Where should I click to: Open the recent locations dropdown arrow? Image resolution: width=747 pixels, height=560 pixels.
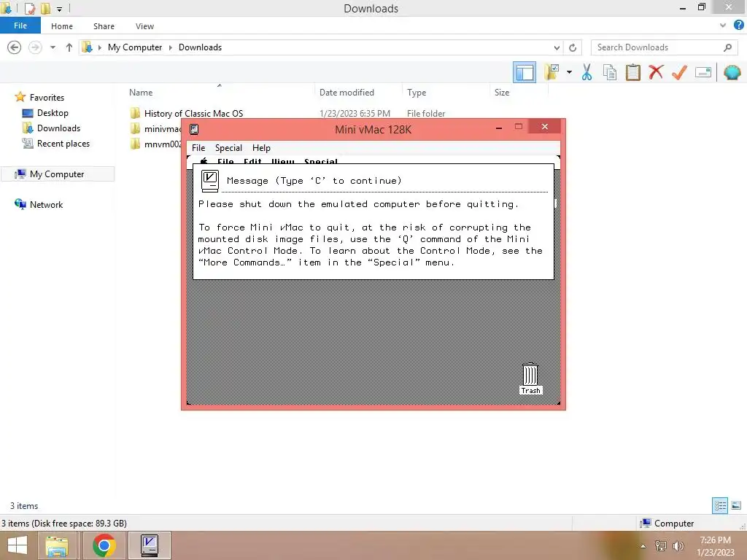coord(53,47)
